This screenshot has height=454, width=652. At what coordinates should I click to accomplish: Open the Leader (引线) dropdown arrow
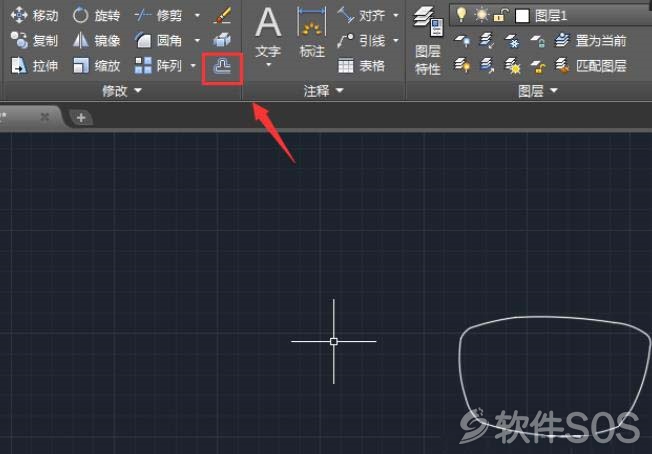(396, 41)
